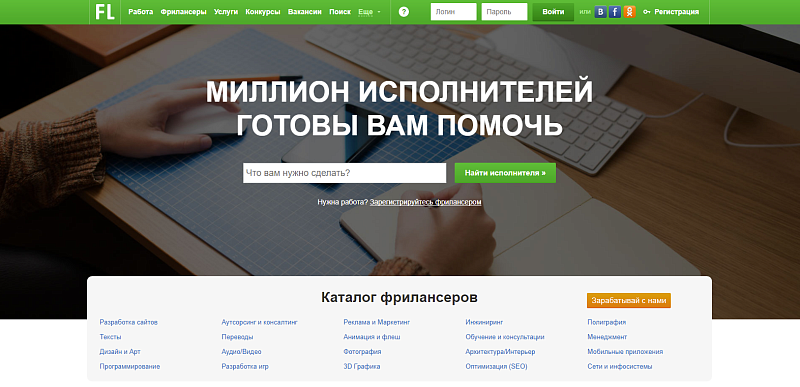The width and height of the screenshot is (800, 387).
Task: Open the Тексты category link
Action: (110, 337)
